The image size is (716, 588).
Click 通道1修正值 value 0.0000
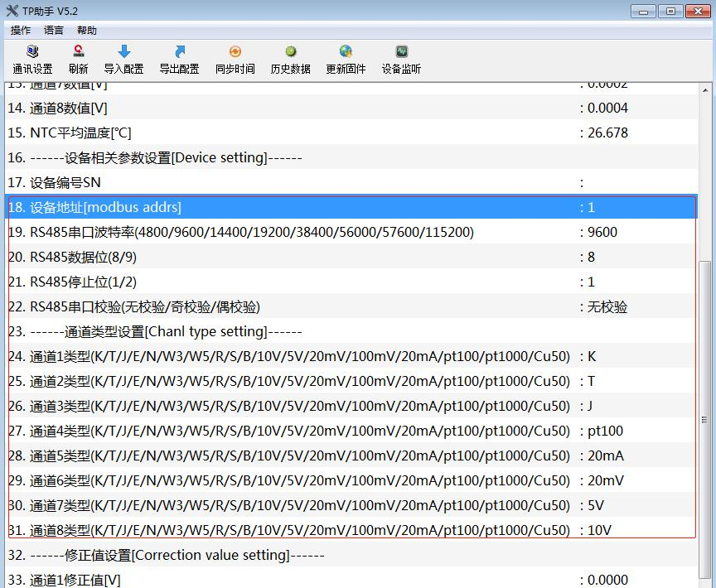point(607,580)
